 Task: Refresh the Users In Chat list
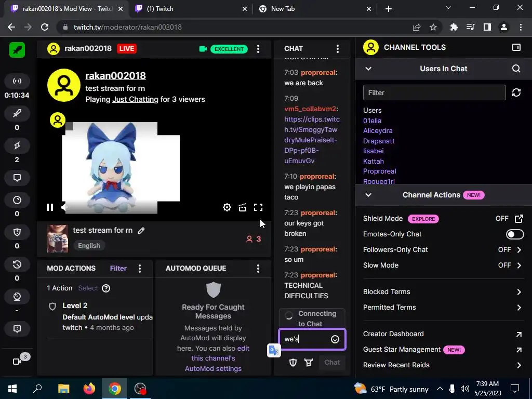pyautogui.click(x=516, y=92)
